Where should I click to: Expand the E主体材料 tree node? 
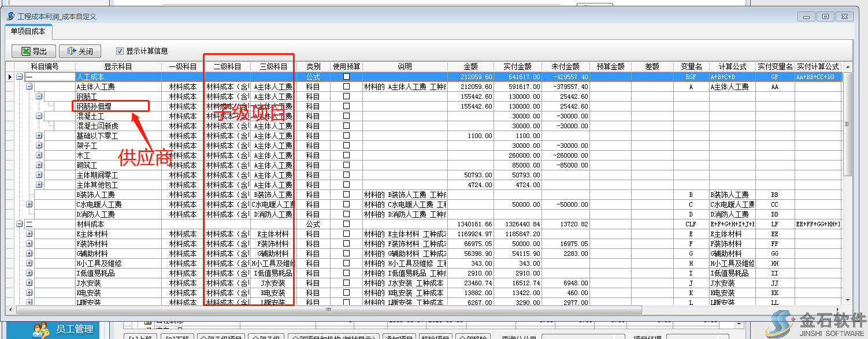(29, 234)
